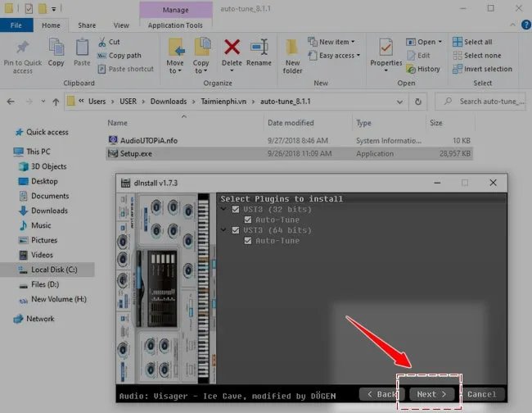Uncheck Auto-Tune under VST3 (32 bits)
532x413 pixels.
[x=248, y=220]
